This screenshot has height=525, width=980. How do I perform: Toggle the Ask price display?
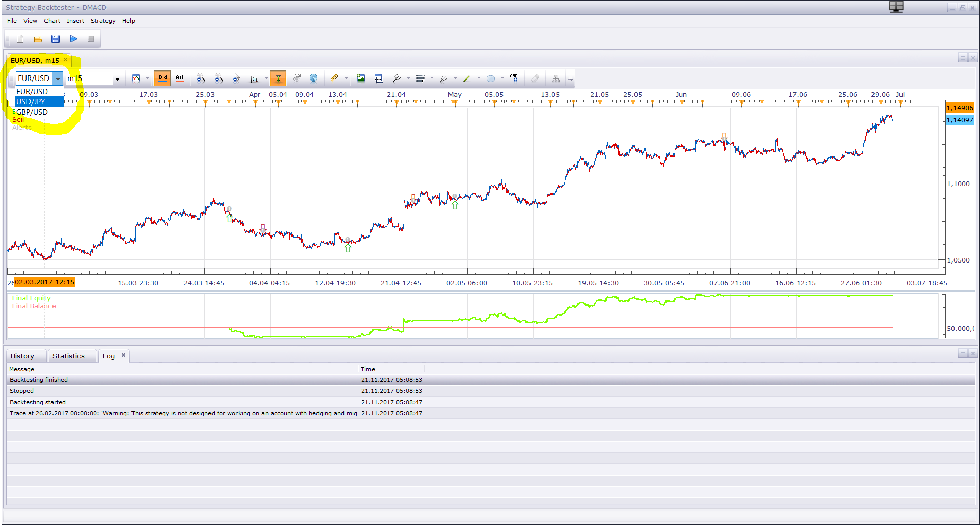click(180, 78)
